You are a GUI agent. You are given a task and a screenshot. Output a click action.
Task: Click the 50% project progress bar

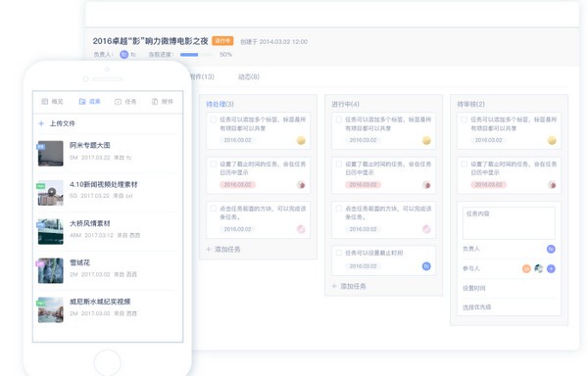click(196, 55)
